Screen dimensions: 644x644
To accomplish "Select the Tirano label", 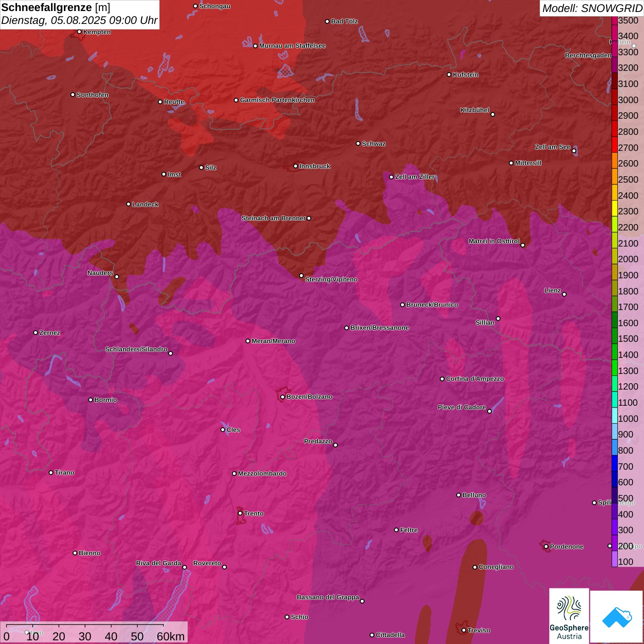I will click(x=64, y=472).
